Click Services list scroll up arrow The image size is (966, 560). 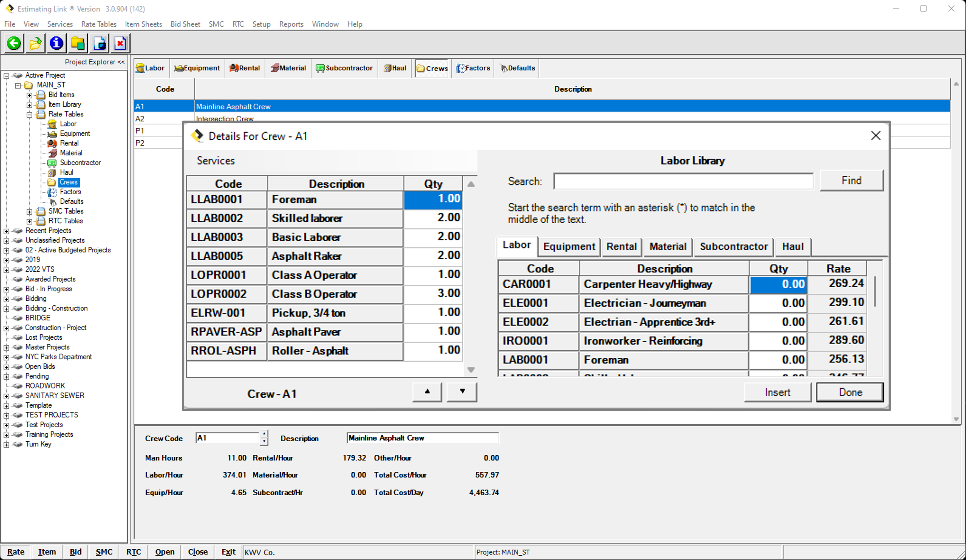471,184
